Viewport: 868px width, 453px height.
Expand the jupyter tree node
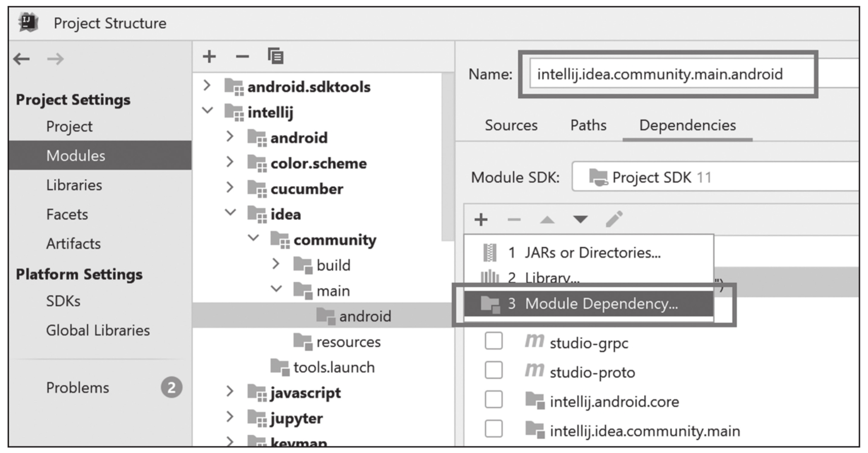click(x=230, y=417)
